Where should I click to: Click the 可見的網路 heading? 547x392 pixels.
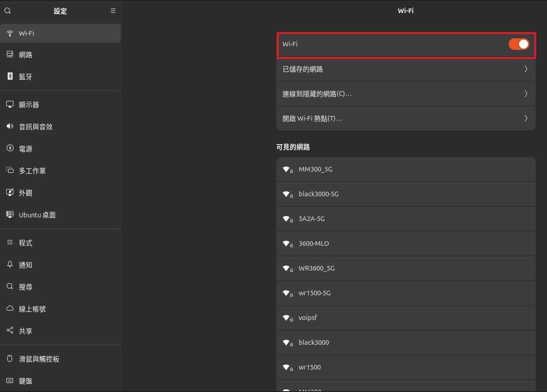pos(293,147)
